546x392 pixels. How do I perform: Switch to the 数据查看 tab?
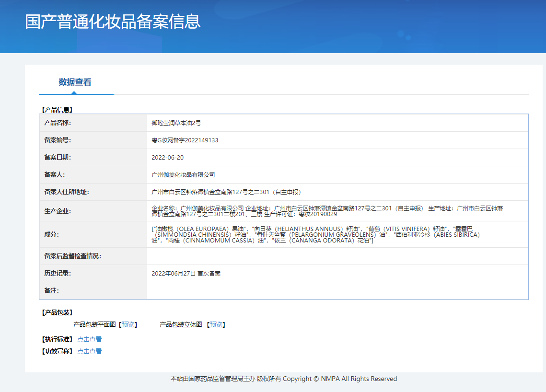(76, 82)
